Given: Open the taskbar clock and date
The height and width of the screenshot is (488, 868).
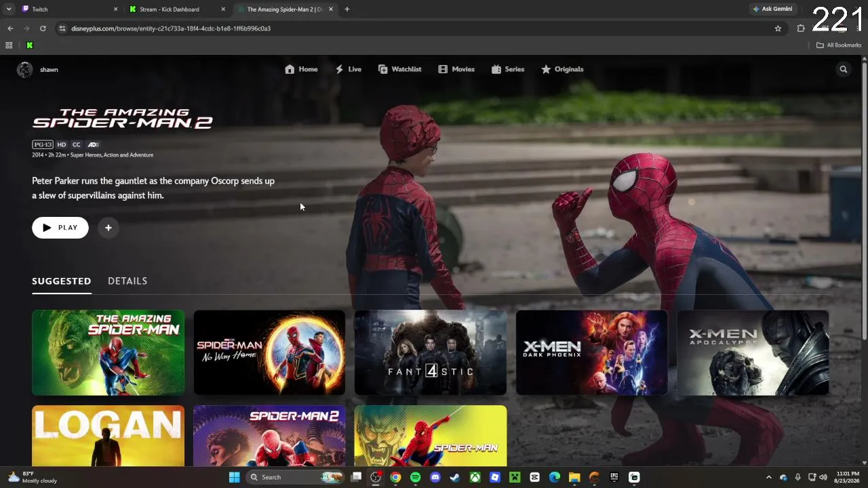Looking at the screenshot, I should coord(848,477).
